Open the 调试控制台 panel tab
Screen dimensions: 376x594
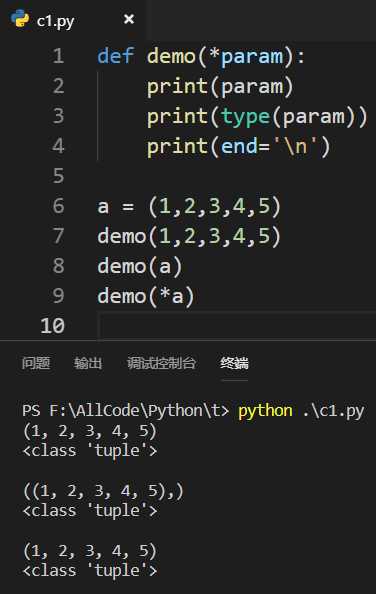[161, 363]
